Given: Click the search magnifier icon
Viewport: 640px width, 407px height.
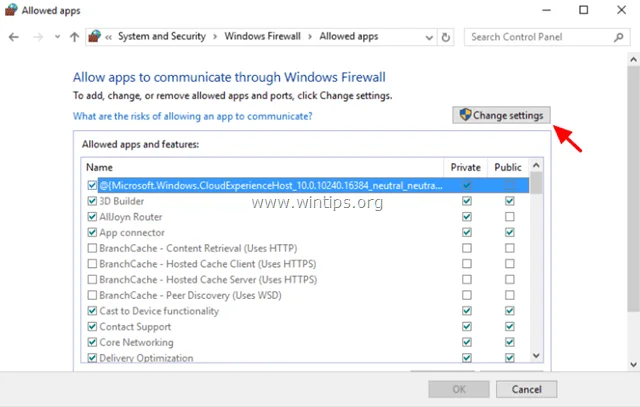Looking at the screenshot, I should point(618,37).
